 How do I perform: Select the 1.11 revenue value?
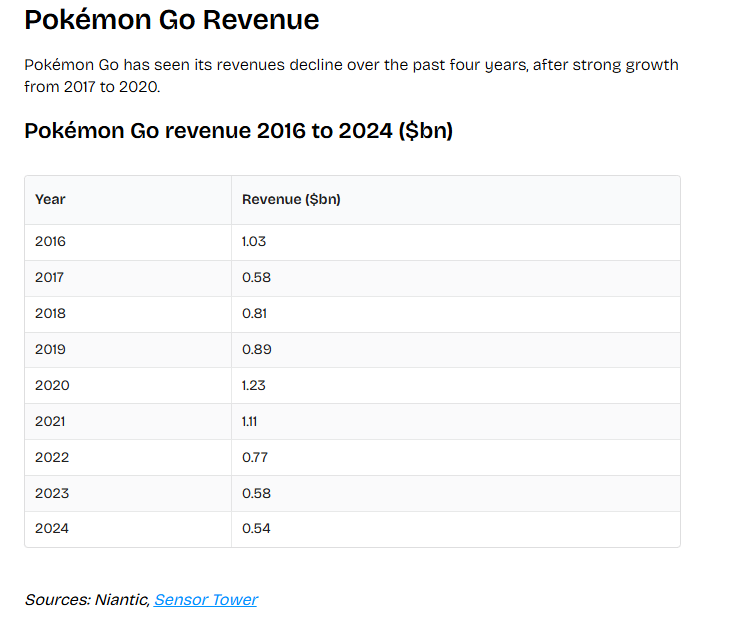point(250,421)
